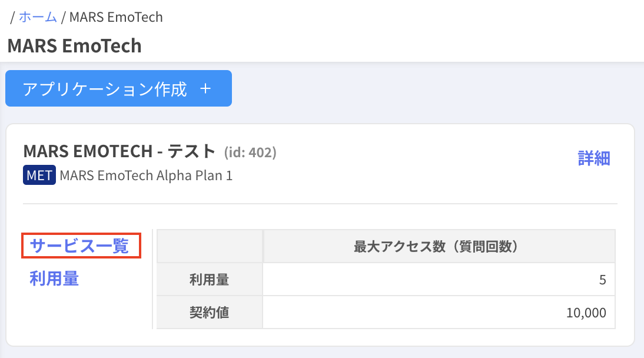Image resolution: width=644 pixels, height=358 pixels.
Task: Click the 利用量 row label in the table
Action: tap(209, 280)
